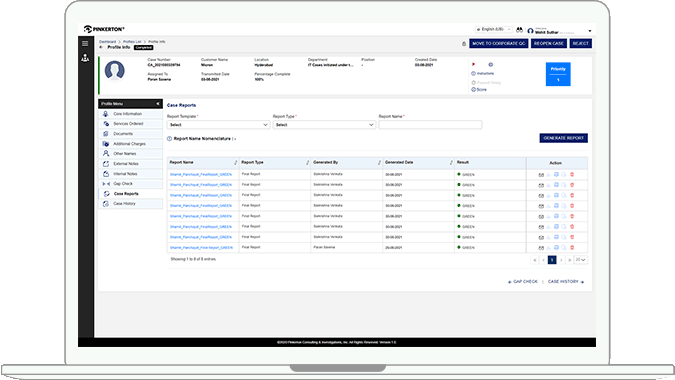Open Internal Notes in the Profile Menu
Screen dimensions: 675x380
point(130,174)
